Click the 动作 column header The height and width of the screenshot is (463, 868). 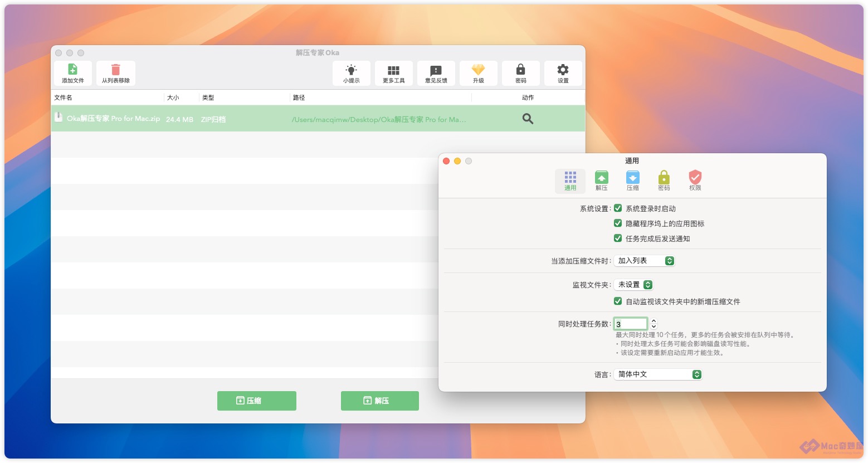pyautogui.click(x=528, y=98)
